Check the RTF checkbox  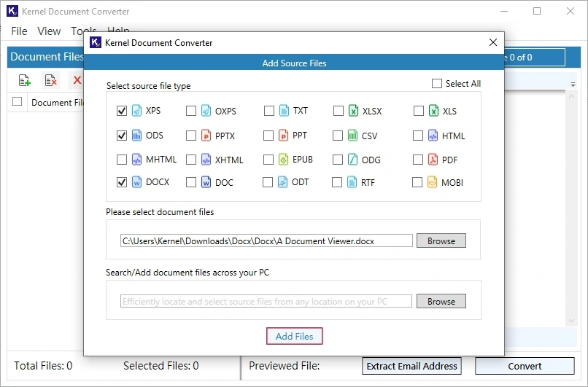[337, 182]
